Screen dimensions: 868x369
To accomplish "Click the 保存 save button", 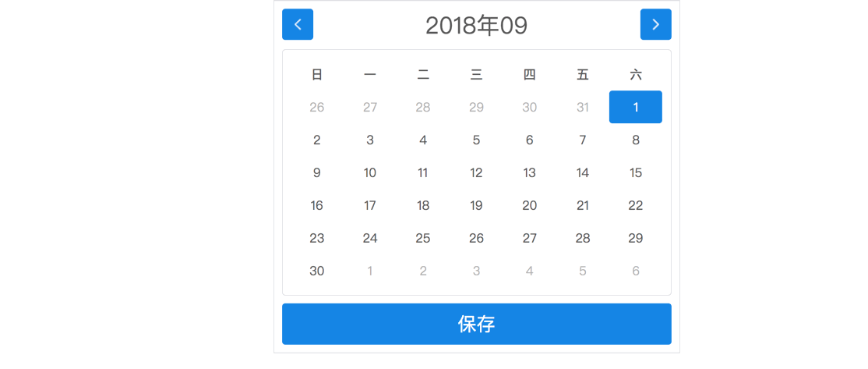I will pyautogui.click(x=477, y=324).
